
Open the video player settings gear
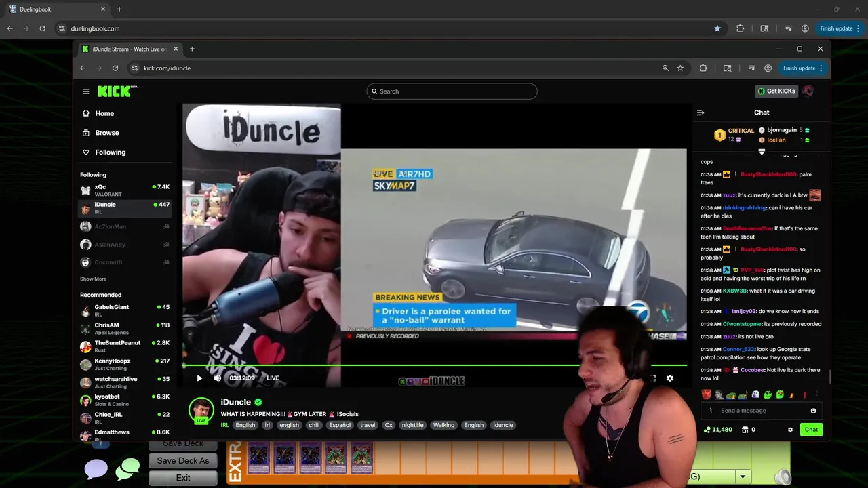[670, 378]
